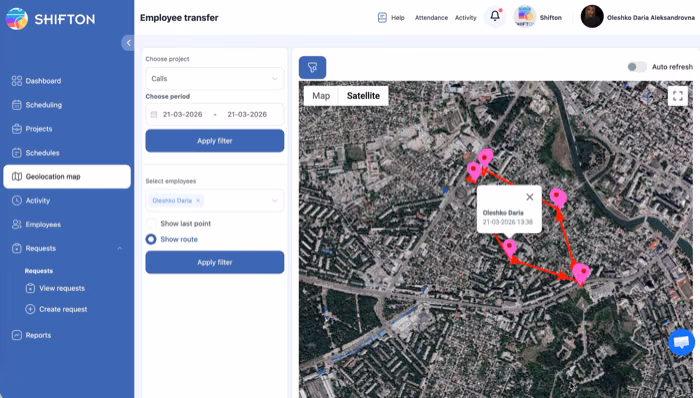This screenshot has height=398, width=700.
Task: Switch to the Satellite view tab
Action: click(363, 96)
